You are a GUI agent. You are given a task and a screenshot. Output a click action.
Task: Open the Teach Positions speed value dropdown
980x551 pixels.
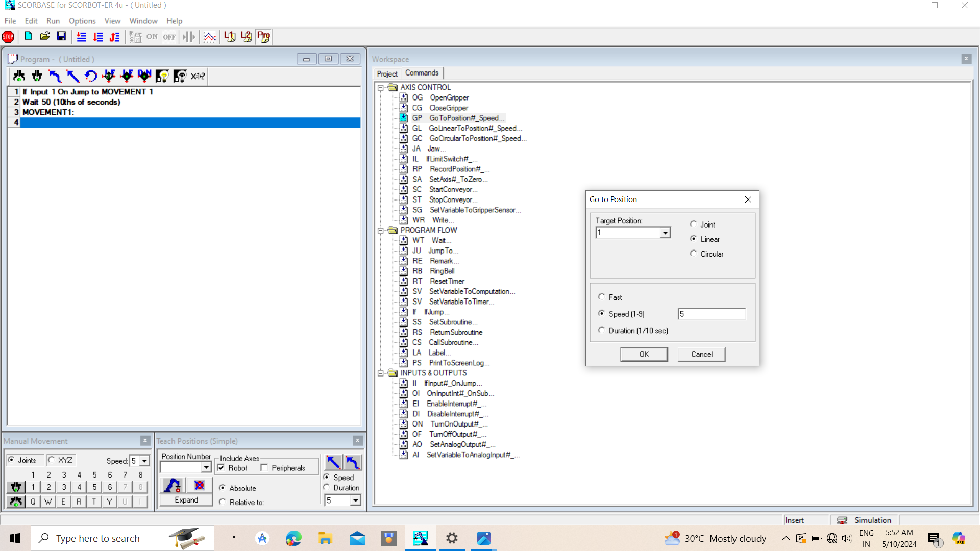click(355, 500)
